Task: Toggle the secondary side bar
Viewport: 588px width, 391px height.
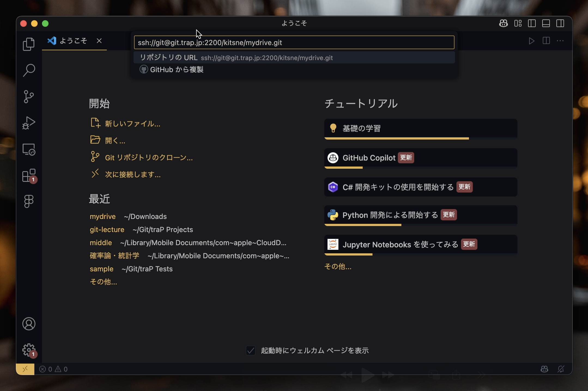Action: [x=560, y=23]
